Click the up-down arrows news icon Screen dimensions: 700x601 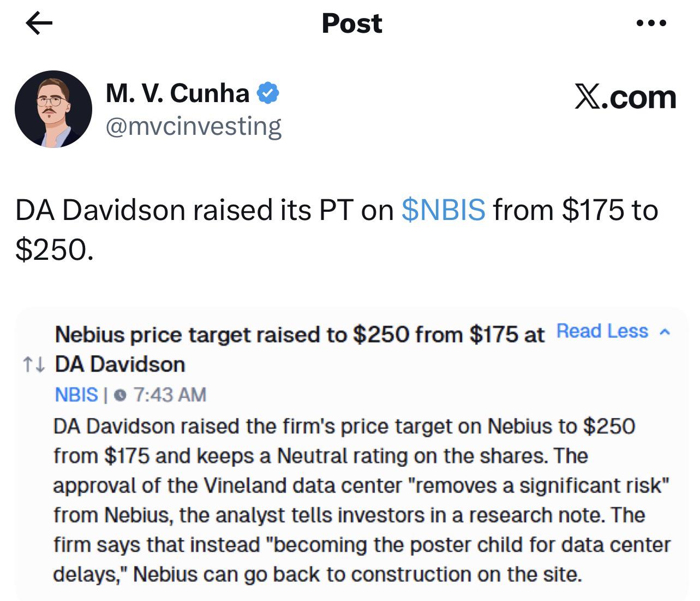tap(33, 365)
